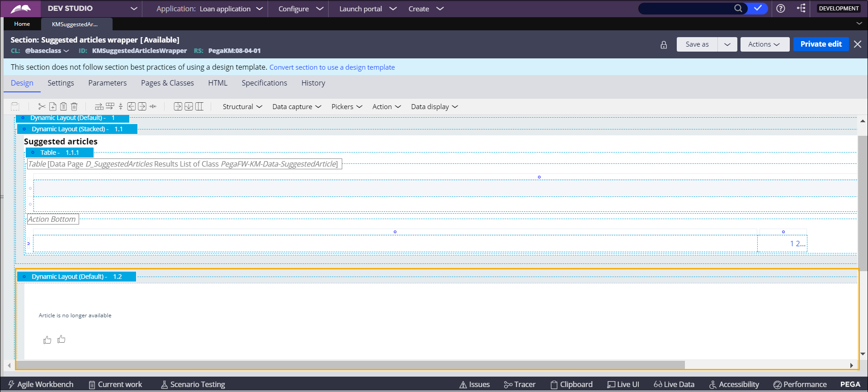Image resolution: width=868 pixels, height=392 pixels.
Task: Toggle the blue checkmark beside the search box
Action: coord(758,9)
